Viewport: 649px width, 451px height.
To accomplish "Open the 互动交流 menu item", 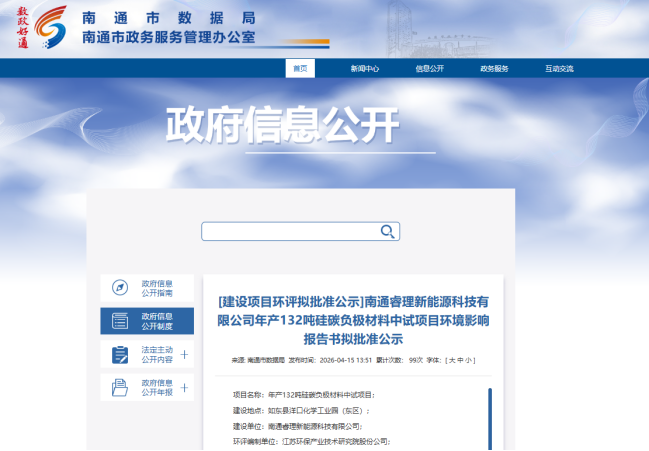I will click(559, 69).
